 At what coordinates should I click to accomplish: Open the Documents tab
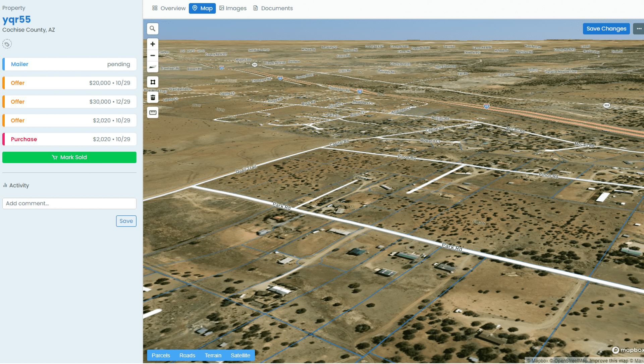coord(273,8)
